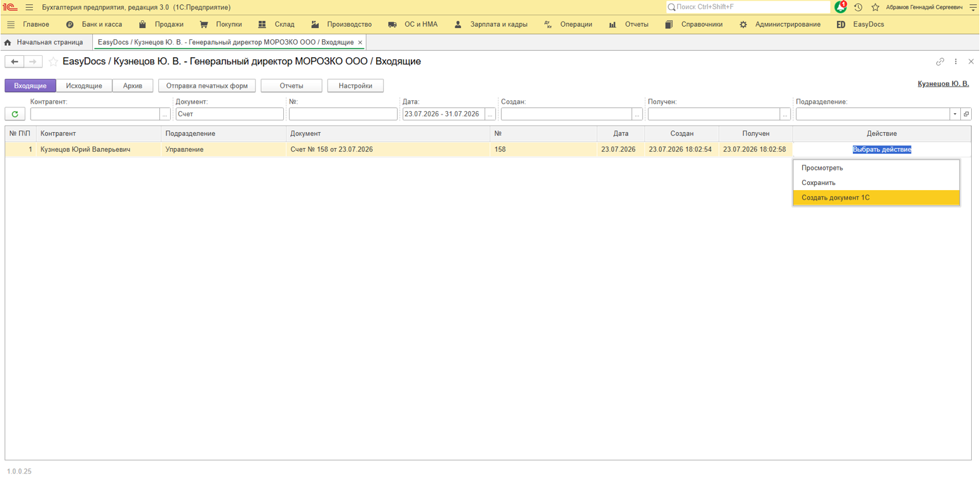980x478 pixels.
Task: Click the Отчеты bar chart icon
Action: tap(612, 24)
